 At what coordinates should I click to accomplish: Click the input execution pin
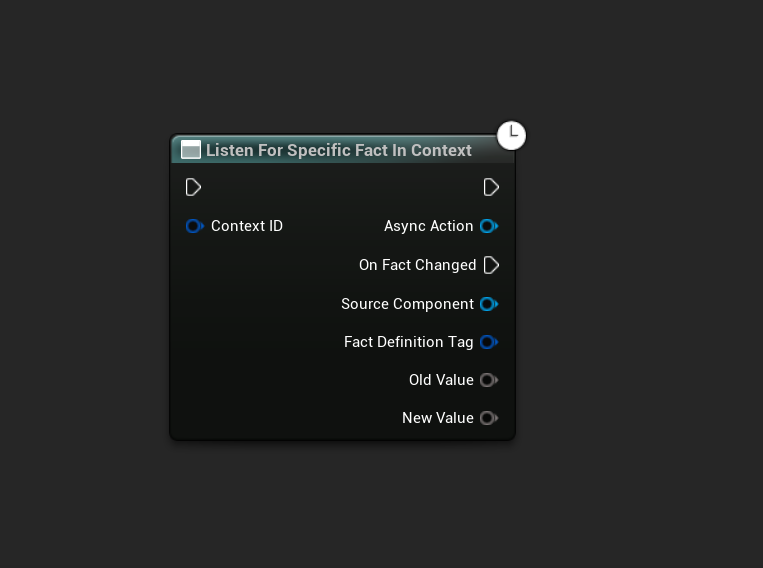click(193, 187)
